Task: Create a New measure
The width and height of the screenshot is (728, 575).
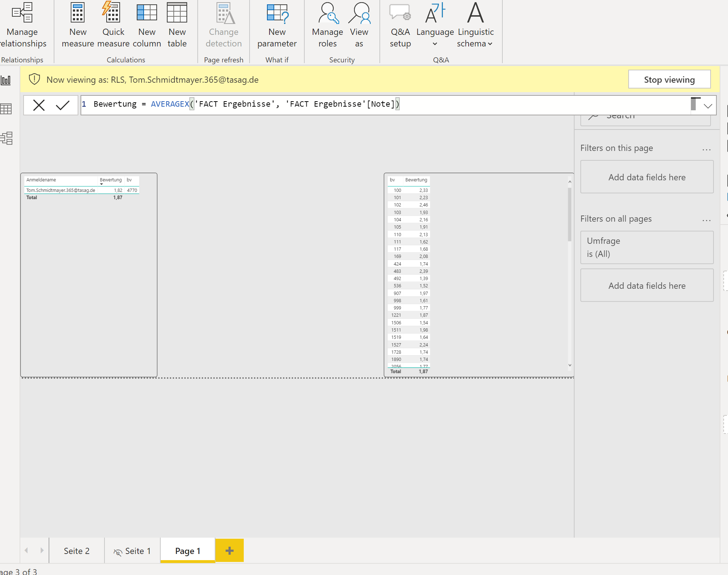Action: point(78,25)
